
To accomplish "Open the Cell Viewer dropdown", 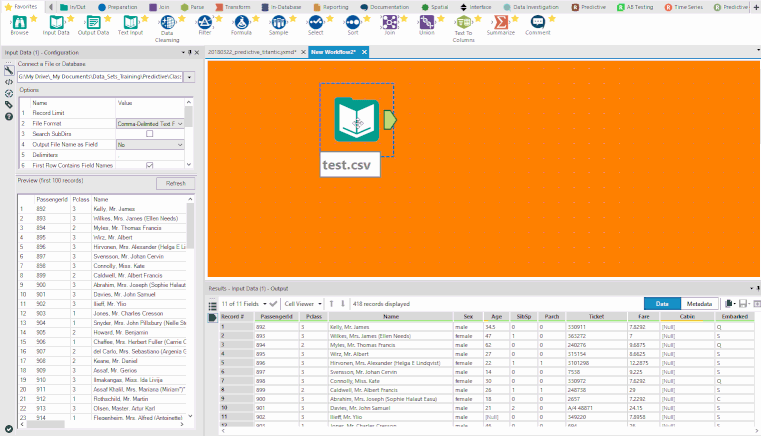I will pos(301,303).
